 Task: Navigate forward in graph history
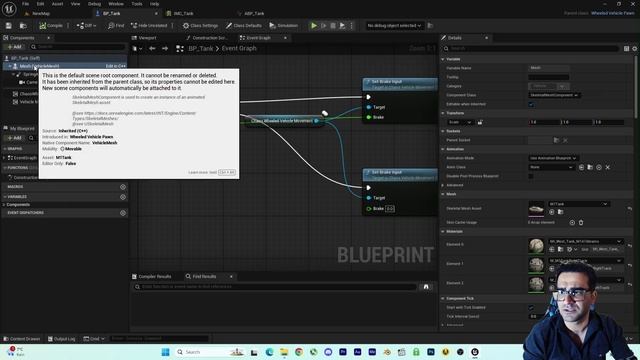165,49
